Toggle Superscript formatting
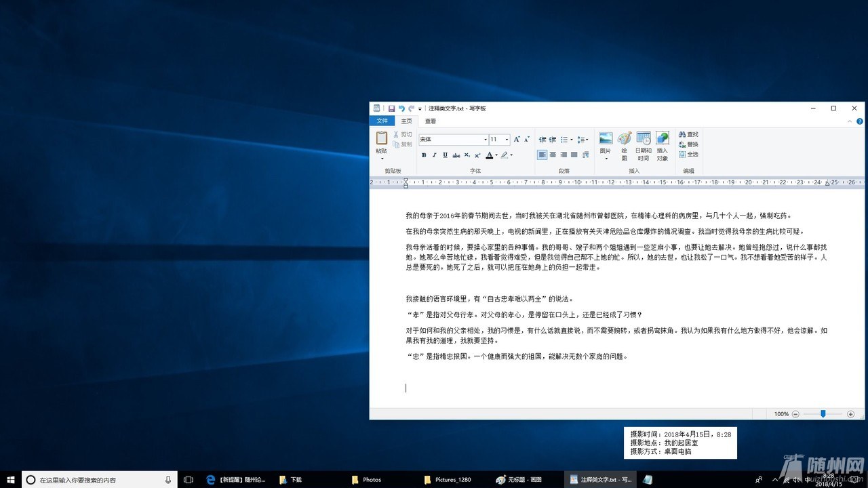 tap(477, 155)
